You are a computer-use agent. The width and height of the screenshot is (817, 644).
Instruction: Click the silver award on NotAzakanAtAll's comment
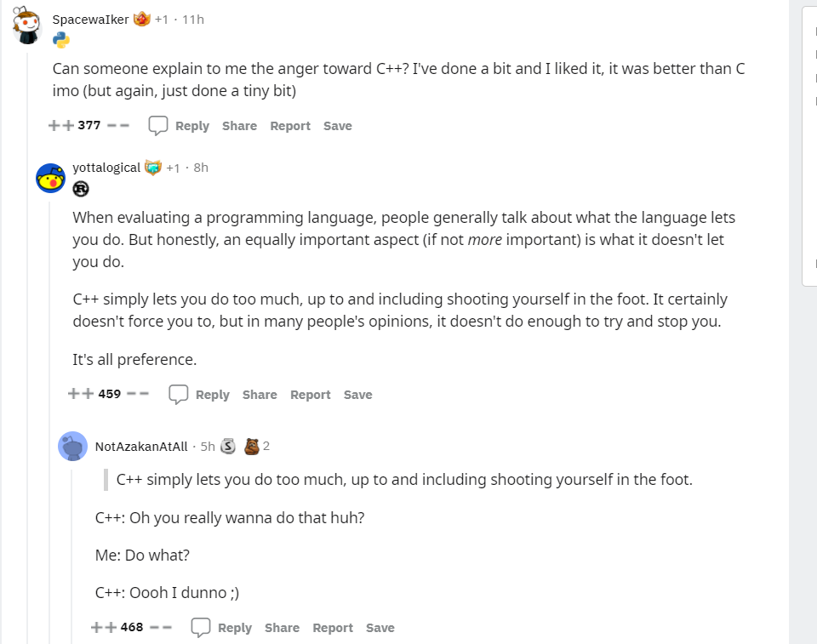pos(226,445)
